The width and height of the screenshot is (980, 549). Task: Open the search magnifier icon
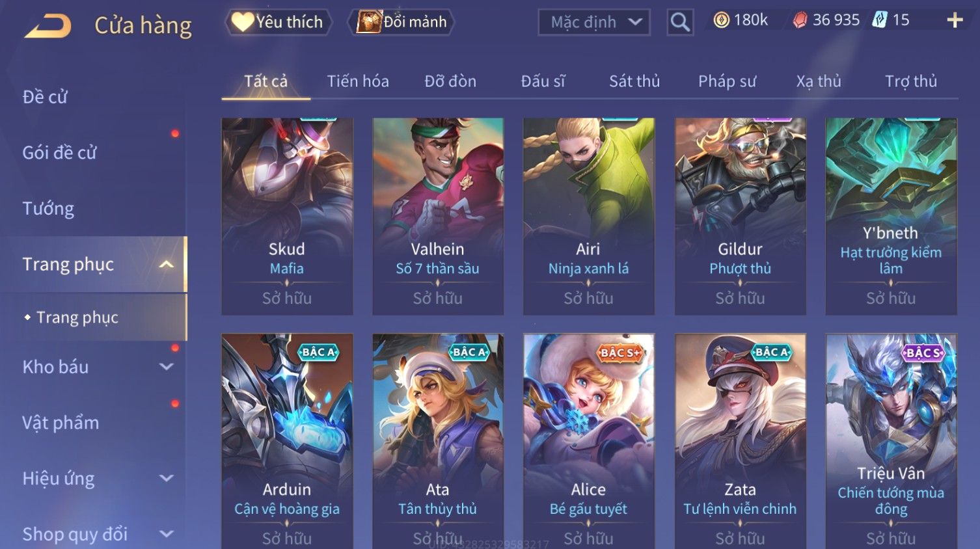(x=680, y=22)
